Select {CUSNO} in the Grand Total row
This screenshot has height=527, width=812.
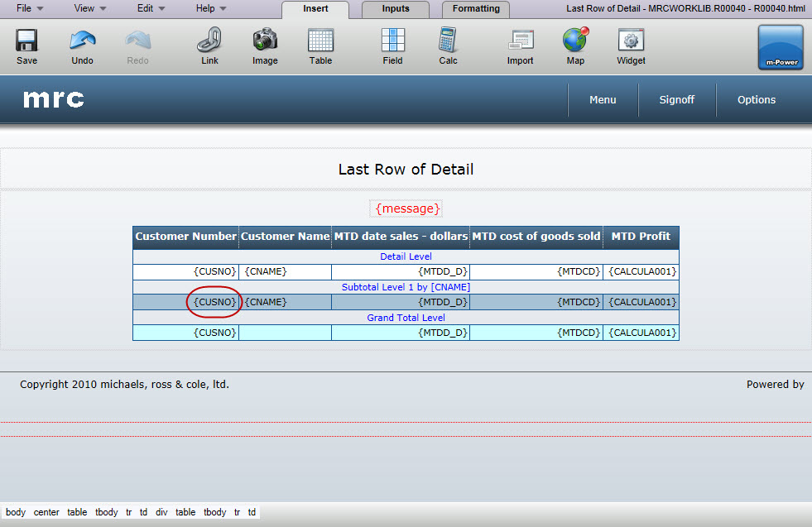click(215, 333)
